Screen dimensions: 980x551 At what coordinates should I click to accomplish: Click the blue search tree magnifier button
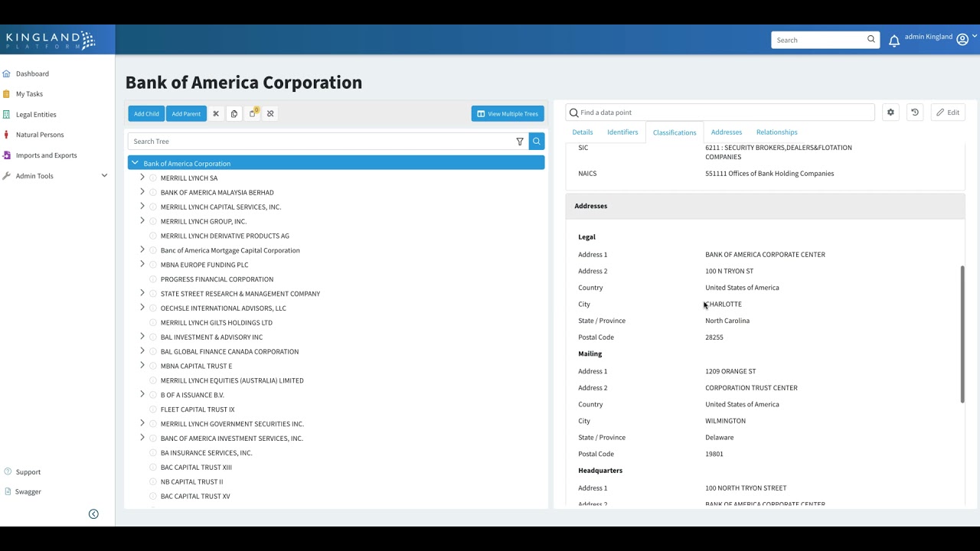coord(537,142)
